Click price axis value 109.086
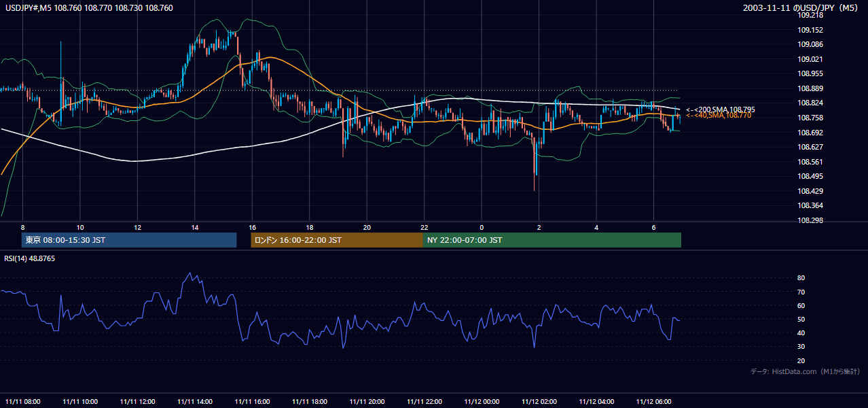The height and width of the screenshot is (408, 868). [x=810, y=44]
